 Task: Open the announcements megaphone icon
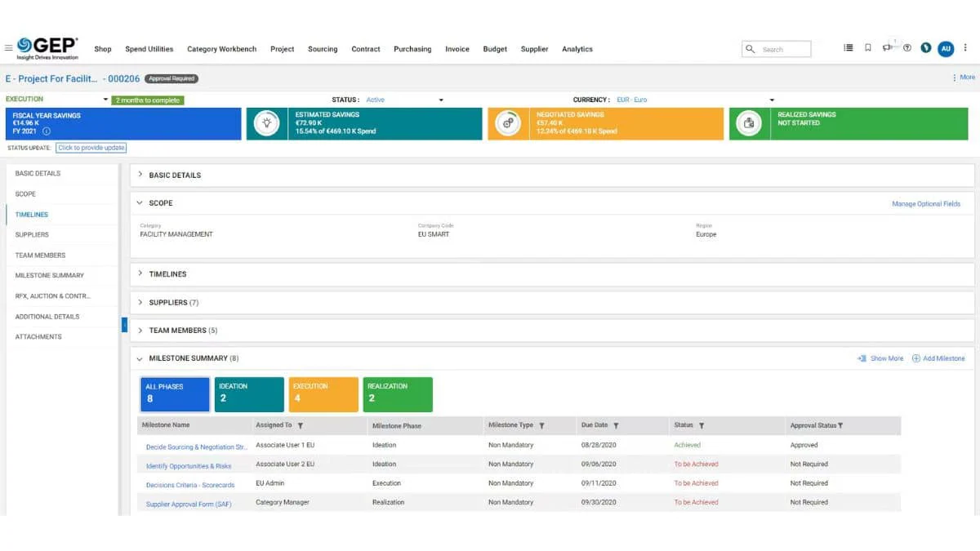click(x=887, y=48)
